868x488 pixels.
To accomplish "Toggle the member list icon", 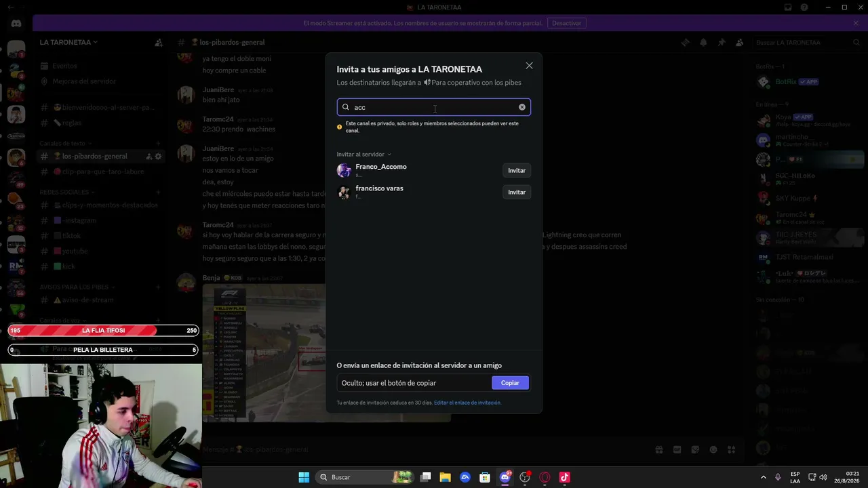I will (x=739, y=42).
